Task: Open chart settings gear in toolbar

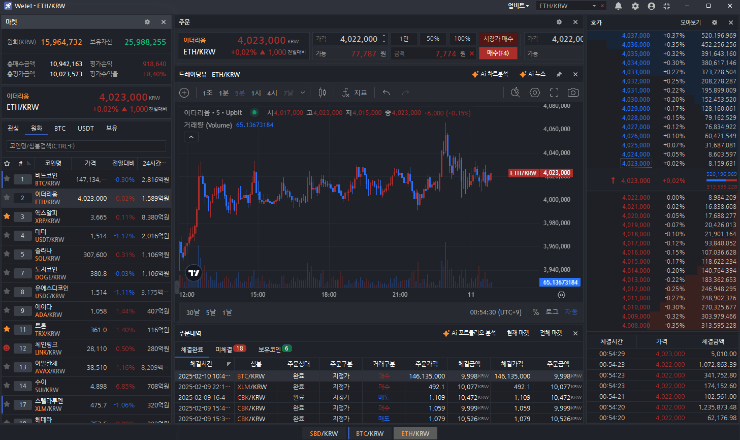Action: [535, 93]
